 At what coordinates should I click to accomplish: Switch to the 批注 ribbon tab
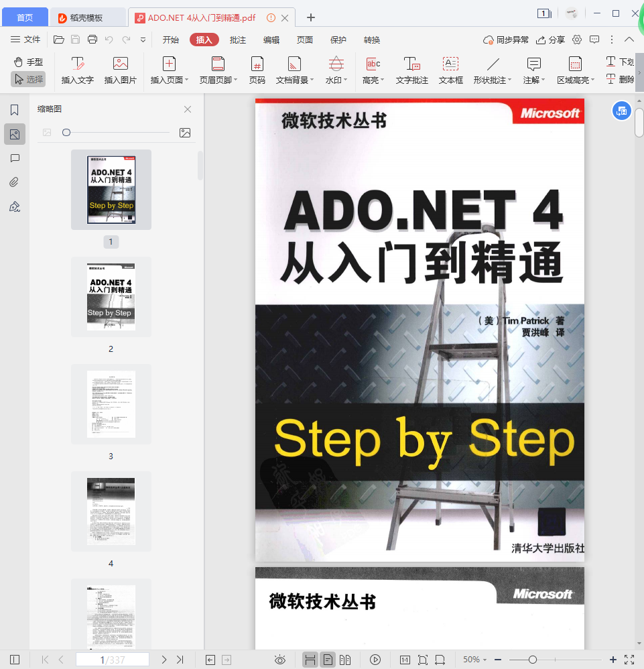pyautogui.click(x=238, y=40)
